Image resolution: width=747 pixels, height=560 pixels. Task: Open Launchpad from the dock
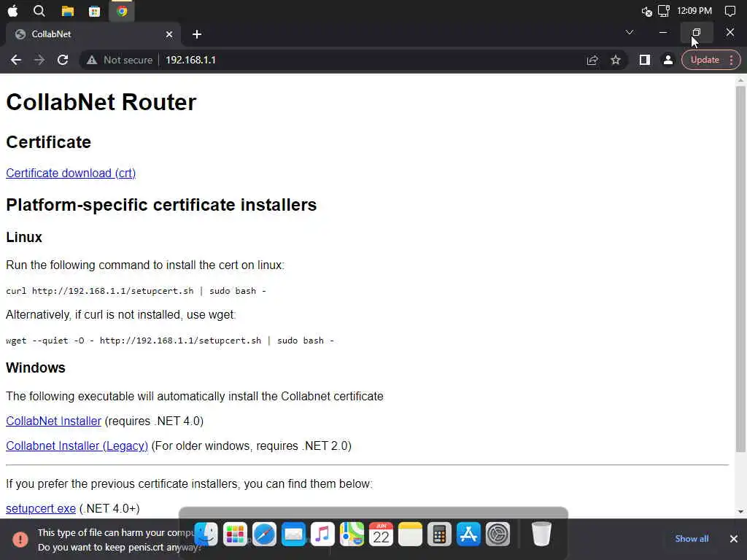(235, 534)
